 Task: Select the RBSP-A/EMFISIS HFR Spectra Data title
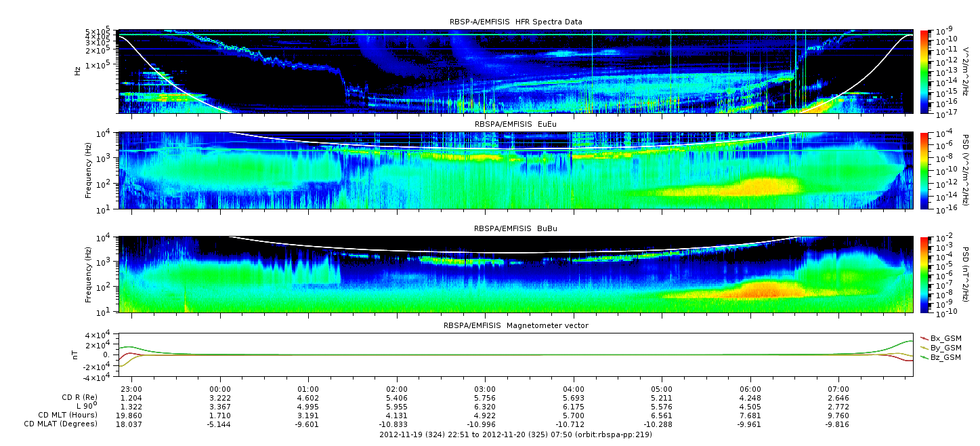(x=515, y=22)
